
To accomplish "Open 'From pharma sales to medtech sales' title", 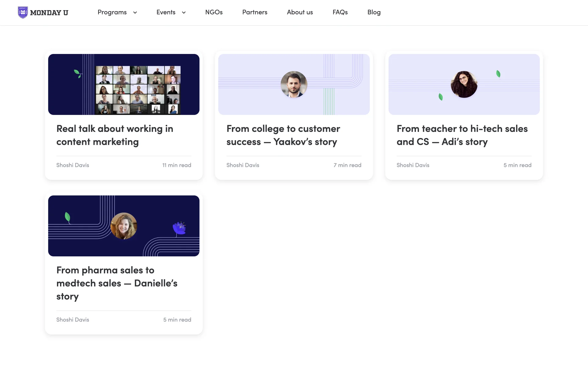I will point(117,283).
